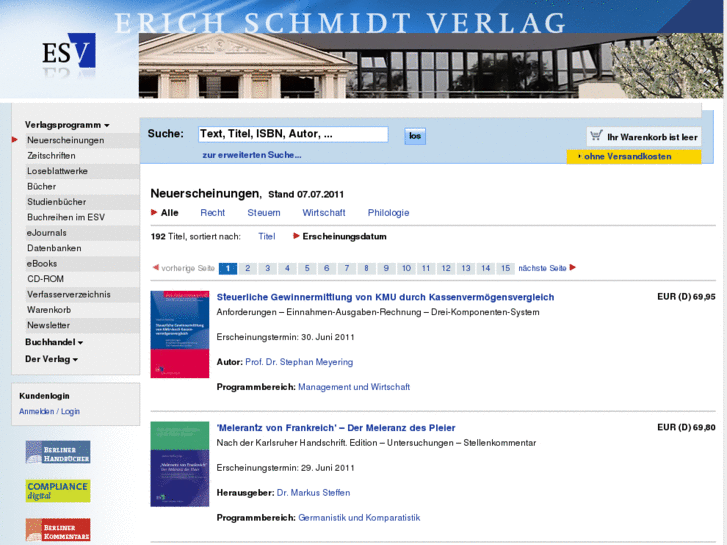Go to results page 2
The width and height of the screenshot is (727, 545).
pos(248,268)
